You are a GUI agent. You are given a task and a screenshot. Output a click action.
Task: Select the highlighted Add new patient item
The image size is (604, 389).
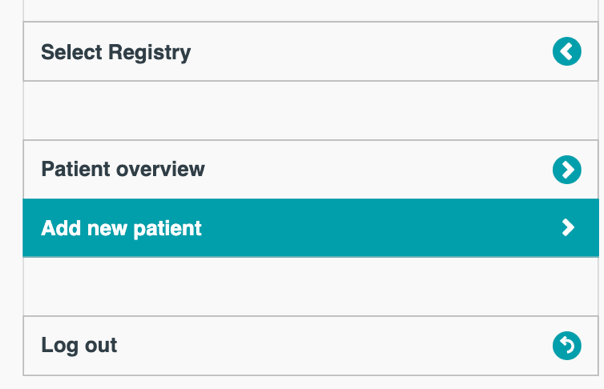tap(311, 228)
